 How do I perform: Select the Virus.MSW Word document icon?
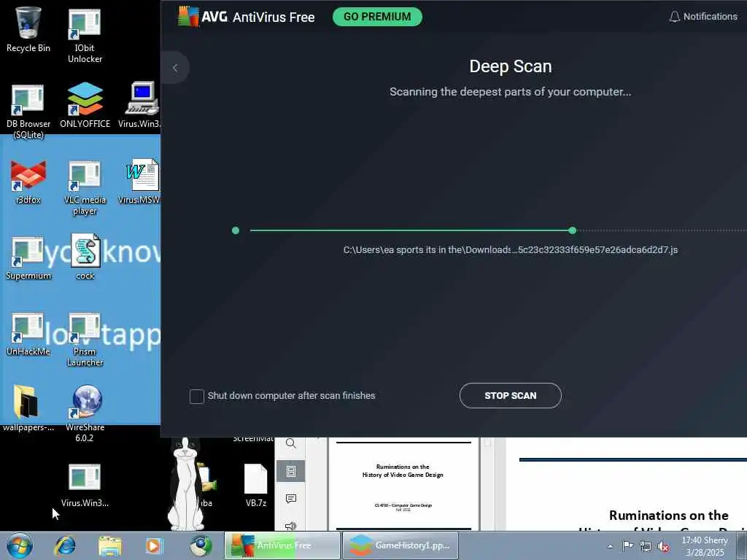[141, 181]
